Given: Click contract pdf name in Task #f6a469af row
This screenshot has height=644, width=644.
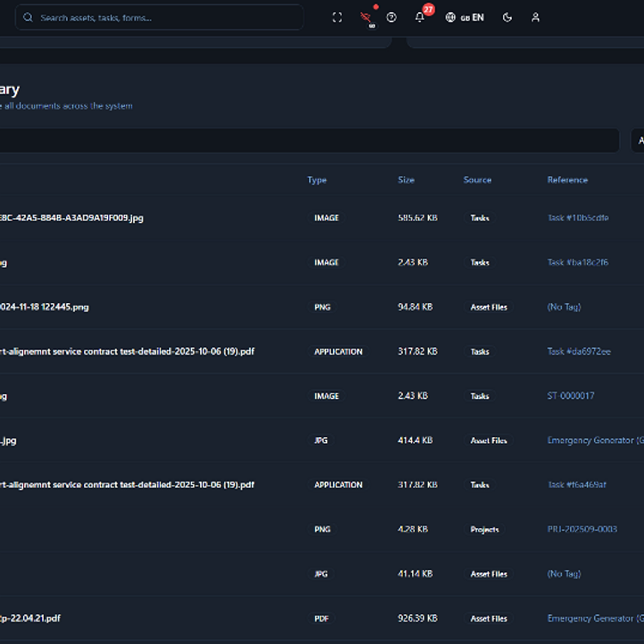Looking at the screenshot, I should pos(127,484).
